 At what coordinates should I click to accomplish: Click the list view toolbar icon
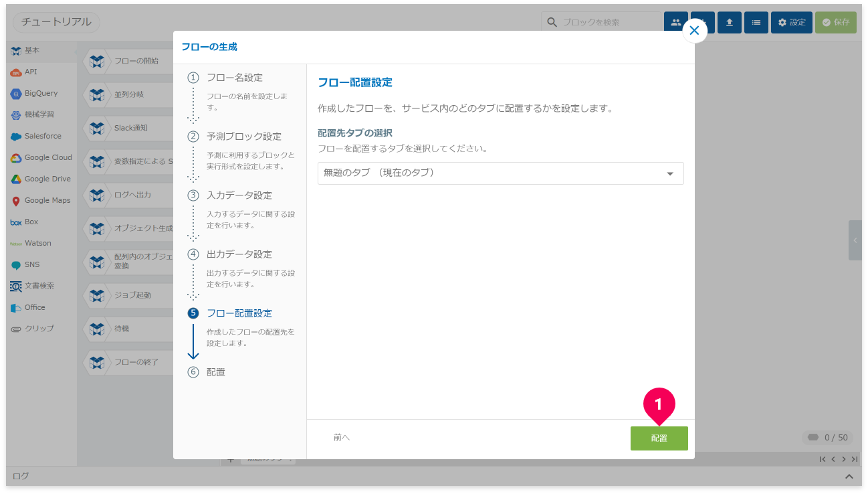point(756,22)
